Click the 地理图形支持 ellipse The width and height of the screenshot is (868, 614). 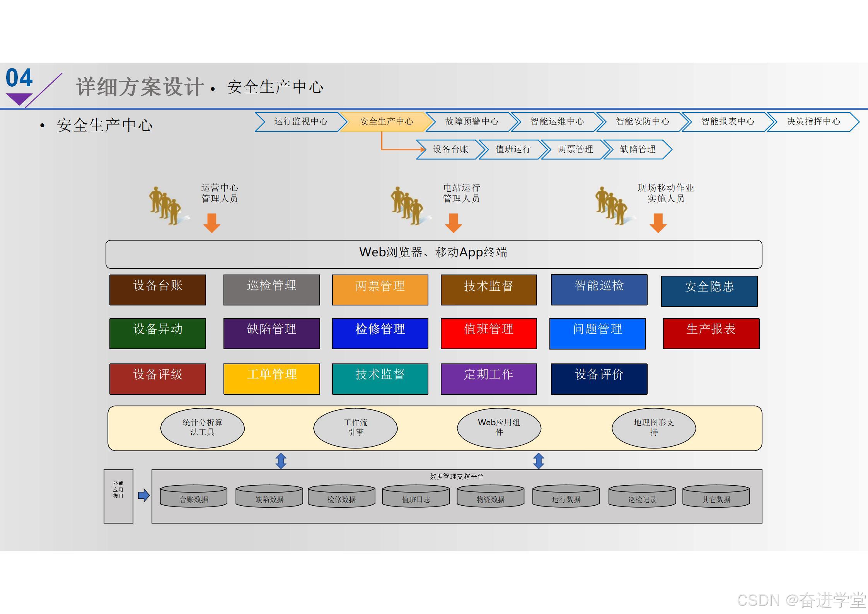654,428
